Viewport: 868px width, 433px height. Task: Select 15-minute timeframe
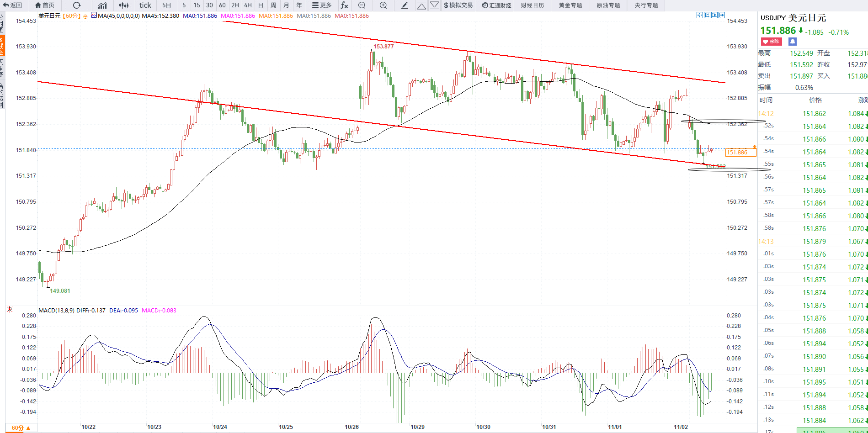click(197, 5)
